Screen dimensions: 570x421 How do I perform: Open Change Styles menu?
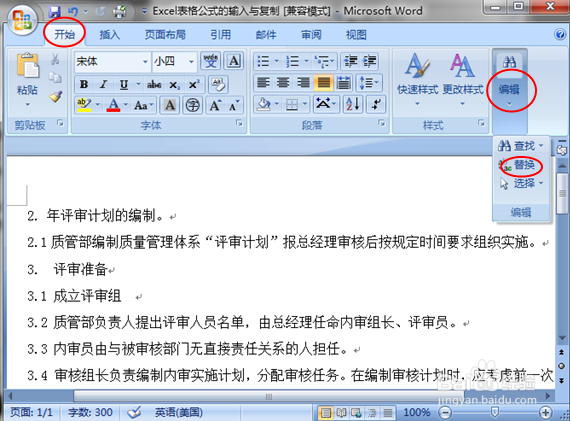coord(463,80)
